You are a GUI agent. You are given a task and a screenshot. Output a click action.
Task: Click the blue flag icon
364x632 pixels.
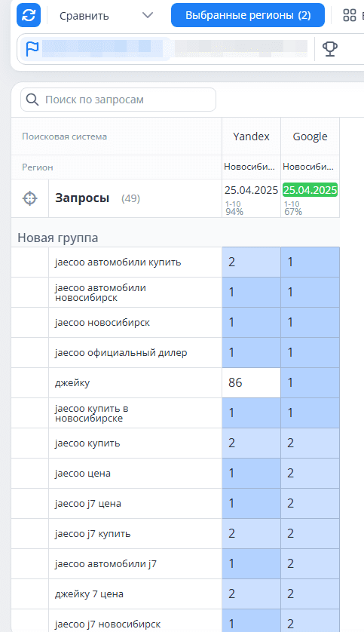click(x=32, y=49)
